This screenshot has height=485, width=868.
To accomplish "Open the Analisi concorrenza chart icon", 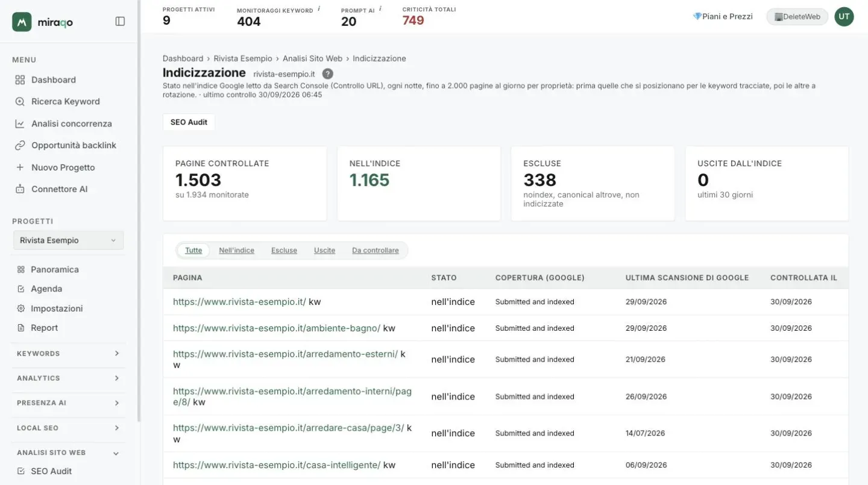I will pos(20,124).
